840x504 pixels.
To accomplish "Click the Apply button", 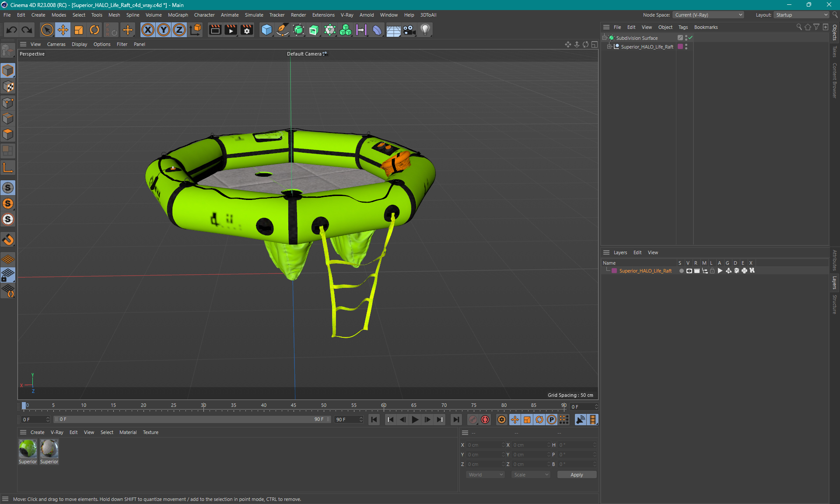I will coord(576,475).
